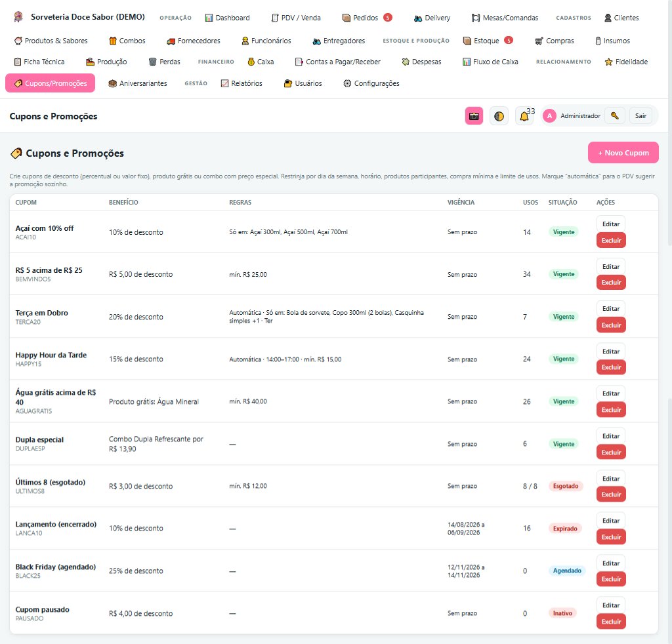This screenshot has width=672, height=644.
Task: Open Mesas/Comandas section
Action: pyautogui.click(x=505, y=18)
